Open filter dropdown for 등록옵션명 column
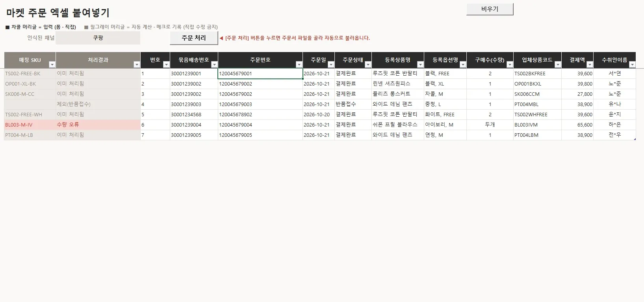This screenshot has width=644, height=302. point(463,65)
